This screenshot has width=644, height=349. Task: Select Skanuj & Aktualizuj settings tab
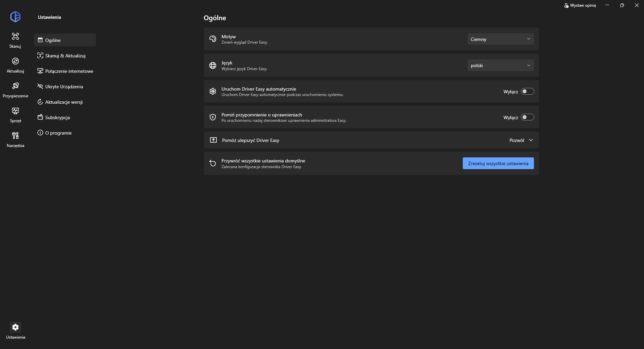(65, 55)
